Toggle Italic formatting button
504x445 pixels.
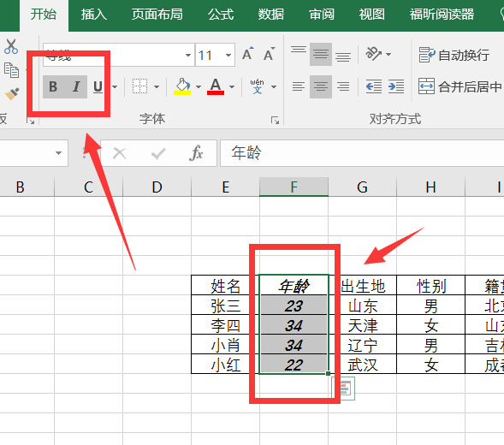76,86
